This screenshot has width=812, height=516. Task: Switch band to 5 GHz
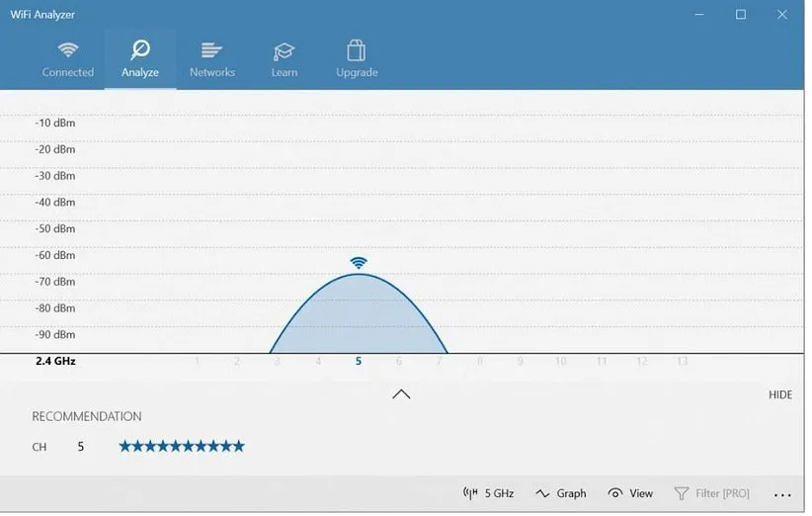[489, 493]
